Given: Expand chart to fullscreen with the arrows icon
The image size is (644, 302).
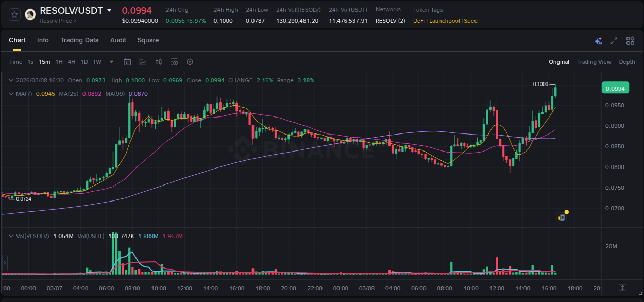Looking at the screenshot, I should (614, 40).
